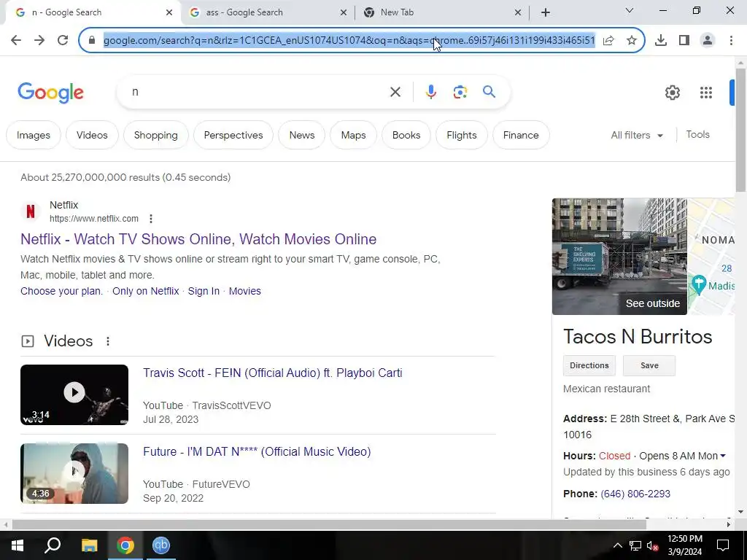Image resolution: width=747 pixels, height=560 pixels.
Task: Close the New Tab tab
Action: click(518, 12)
